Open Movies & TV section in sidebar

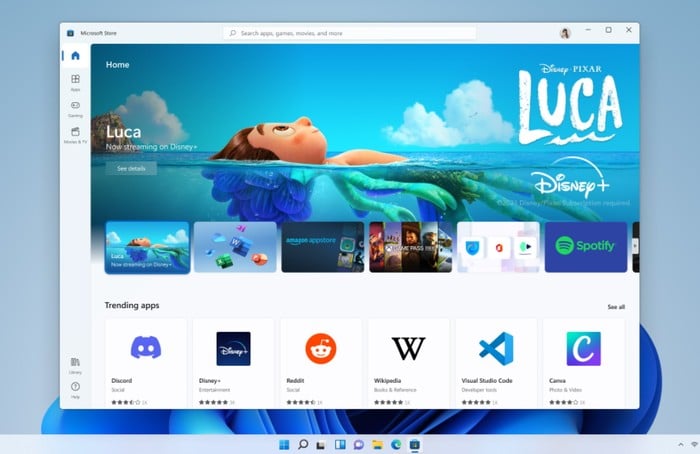(75, 135)
